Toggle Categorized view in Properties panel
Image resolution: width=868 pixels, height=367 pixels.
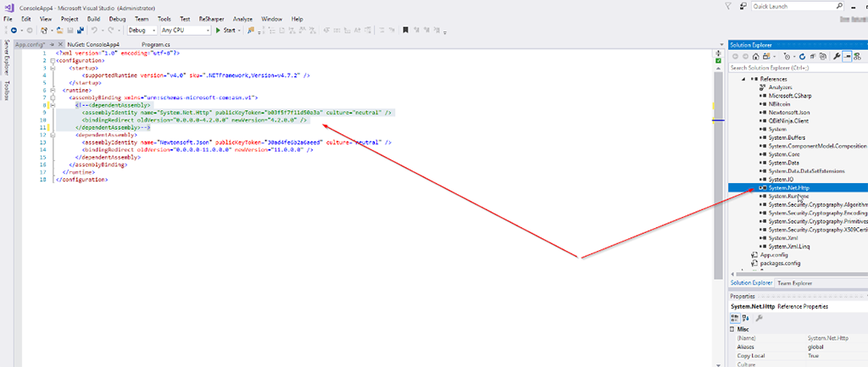(x=735, y=317)
